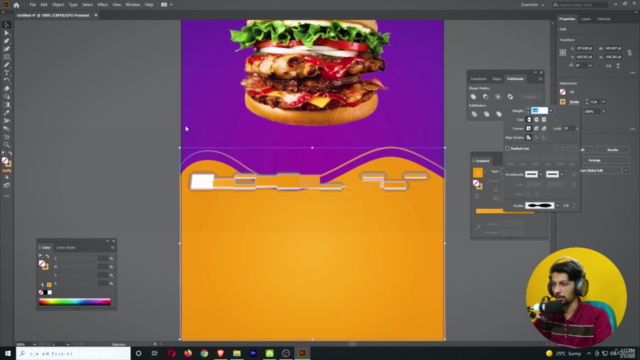Viewport: 640px width, 360px height.
Task: Click the Expand button in Pathfinder
Action: pyautogui.click(x=530, y=97)
